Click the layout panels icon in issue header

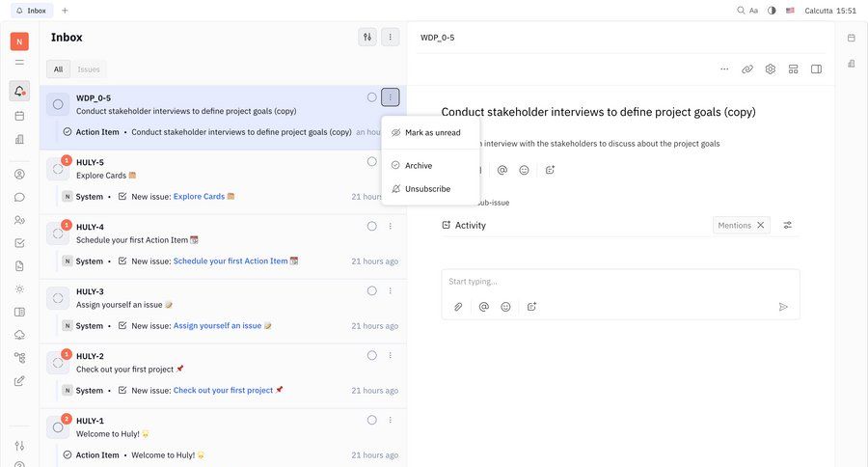click(x=794, y=69)
